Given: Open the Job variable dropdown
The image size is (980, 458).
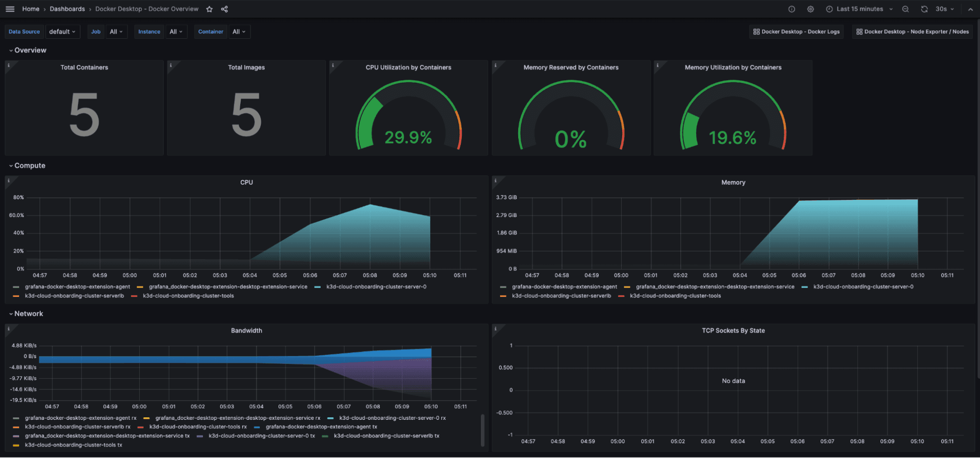Looking at the screenshot, I should click(117, 31).
